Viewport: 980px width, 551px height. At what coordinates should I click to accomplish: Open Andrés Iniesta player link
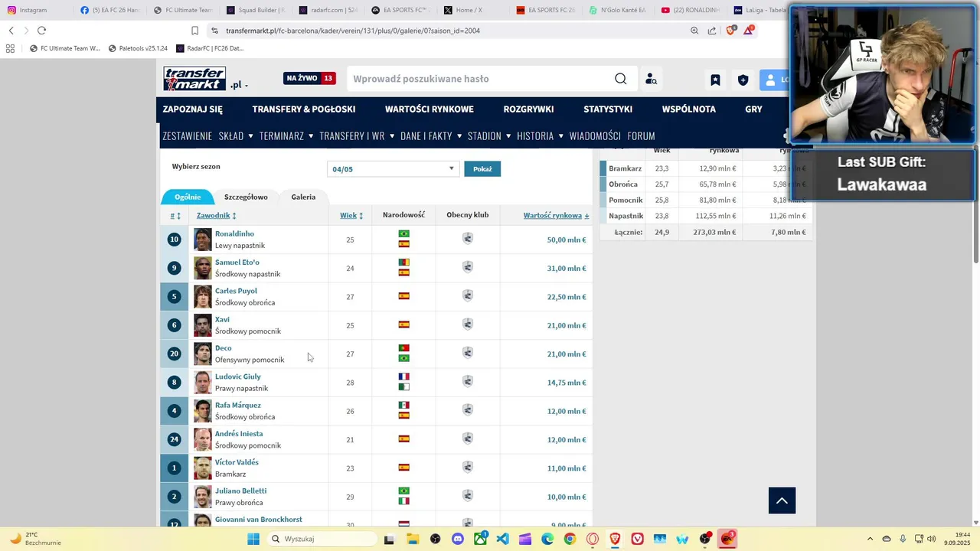click(x=239, y=434)
